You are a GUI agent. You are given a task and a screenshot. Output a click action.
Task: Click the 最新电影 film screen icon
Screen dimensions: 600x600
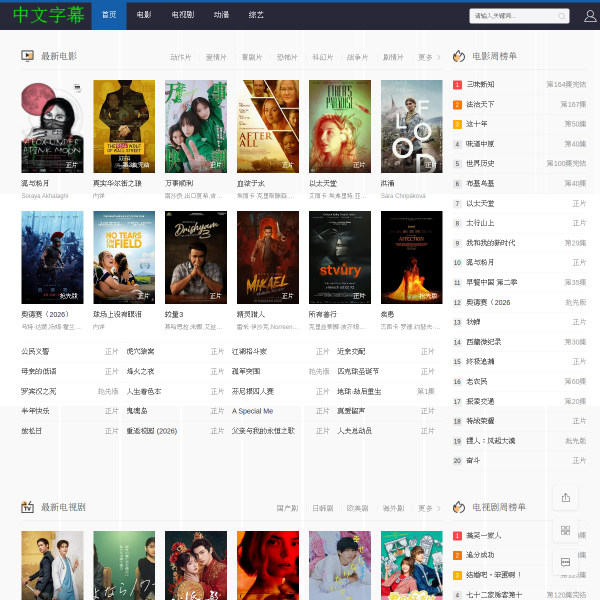click(x=28, y=56)
